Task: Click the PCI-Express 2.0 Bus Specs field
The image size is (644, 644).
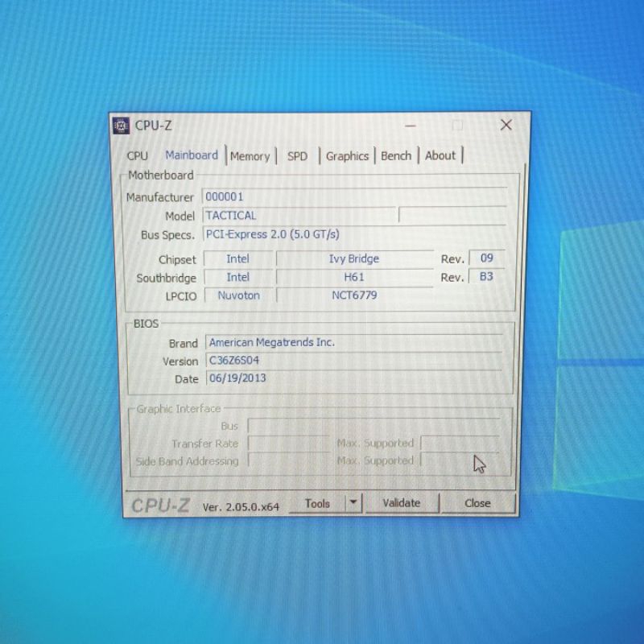Action: coord(354,234)
